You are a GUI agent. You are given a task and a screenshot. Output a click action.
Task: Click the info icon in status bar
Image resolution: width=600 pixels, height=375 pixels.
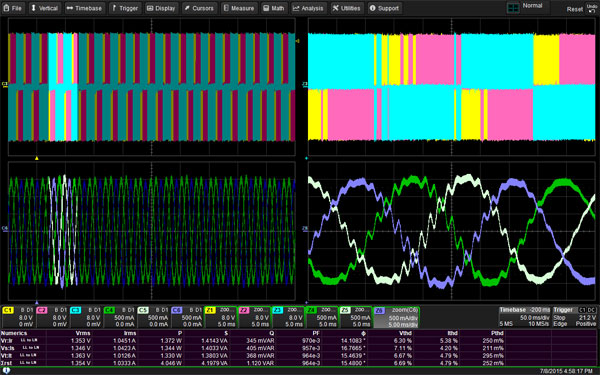pyautogui.click(x=6, y=371)
